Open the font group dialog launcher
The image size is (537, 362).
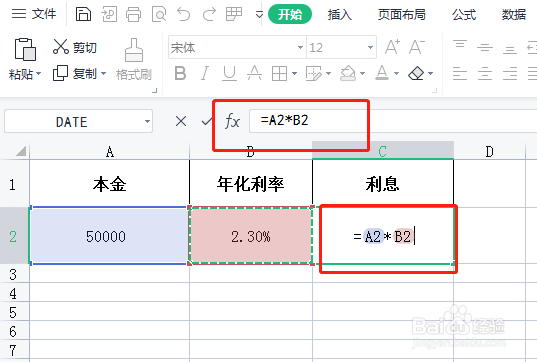click(435, 90)
